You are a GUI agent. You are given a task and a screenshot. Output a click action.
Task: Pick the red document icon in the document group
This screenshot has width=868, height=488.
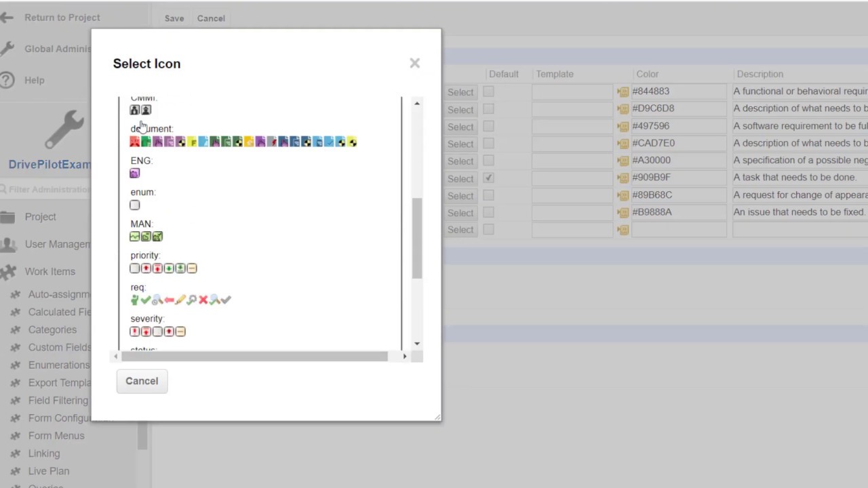(x=135, y=142)
